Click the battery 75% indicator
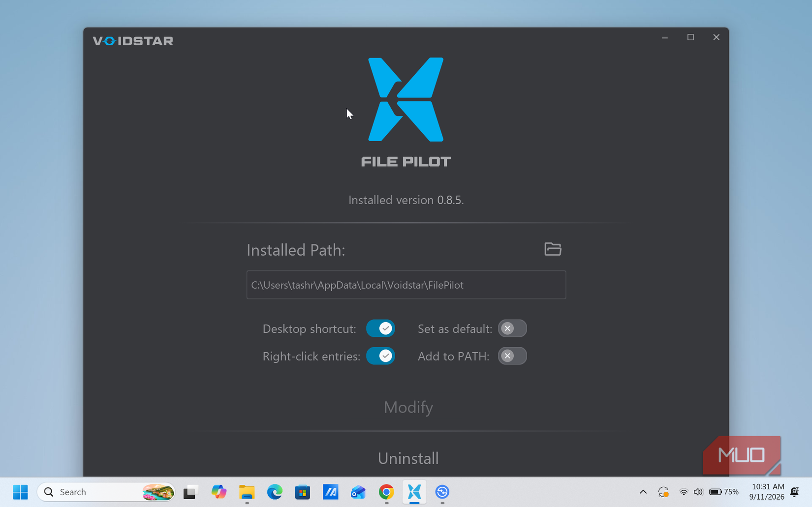 724,492
